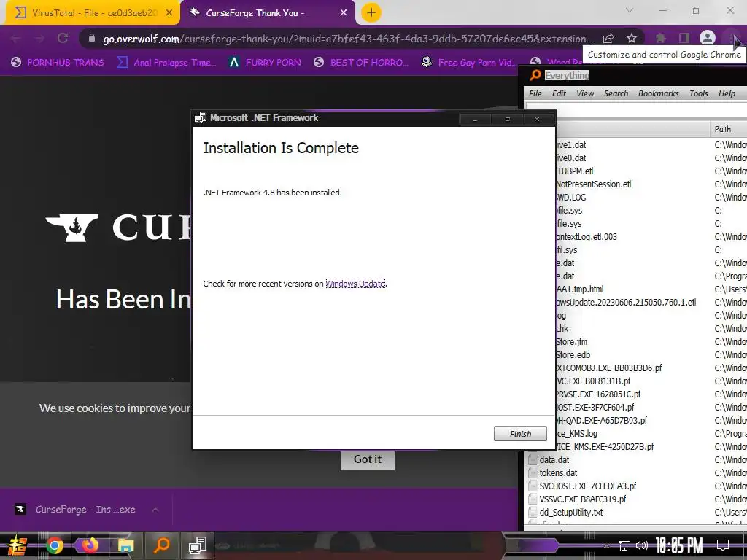This screenshot has width=747, height=560.
Task: Select VSSVC.EXE-B8AFC319.pf file row
Action: click(x=582, y=499)
